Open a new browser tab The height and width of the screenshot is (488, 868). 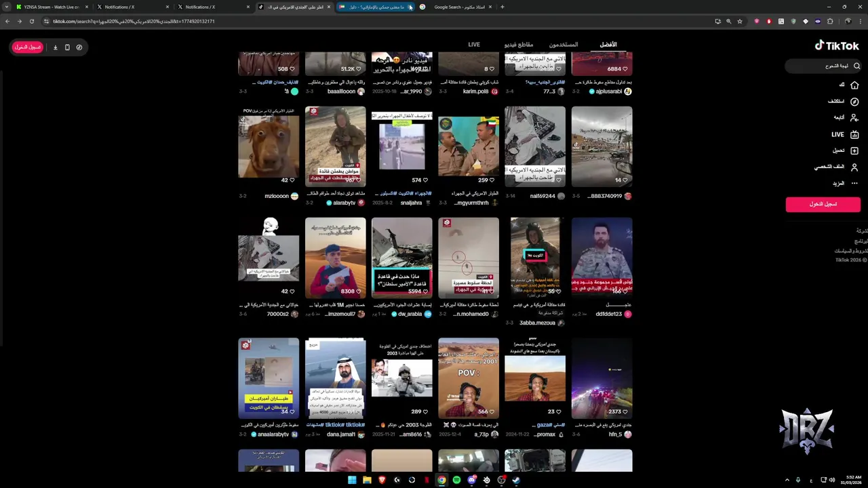click(502, 7)
